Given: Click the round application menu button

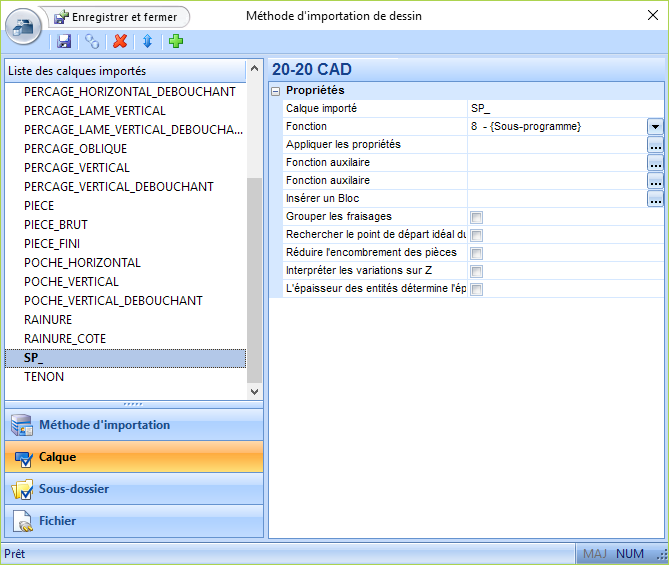Looking at the screenshot, I should [26, 27].
